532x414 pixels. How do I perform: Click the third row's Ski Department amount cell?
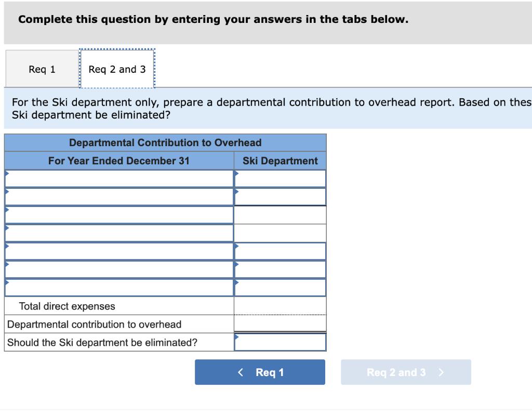(280, 215)
